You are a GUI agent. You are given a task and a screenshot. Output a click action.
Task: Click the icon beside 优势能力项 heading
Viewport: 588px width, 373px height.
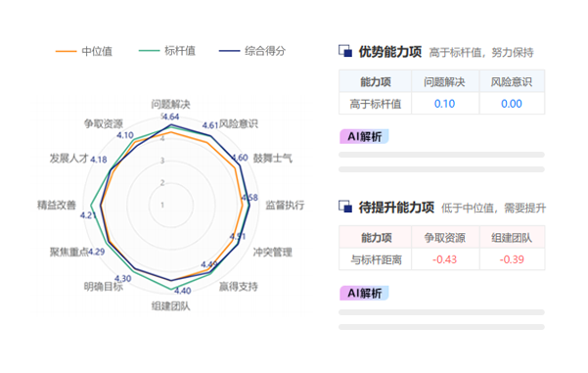[x=345, y=51]
